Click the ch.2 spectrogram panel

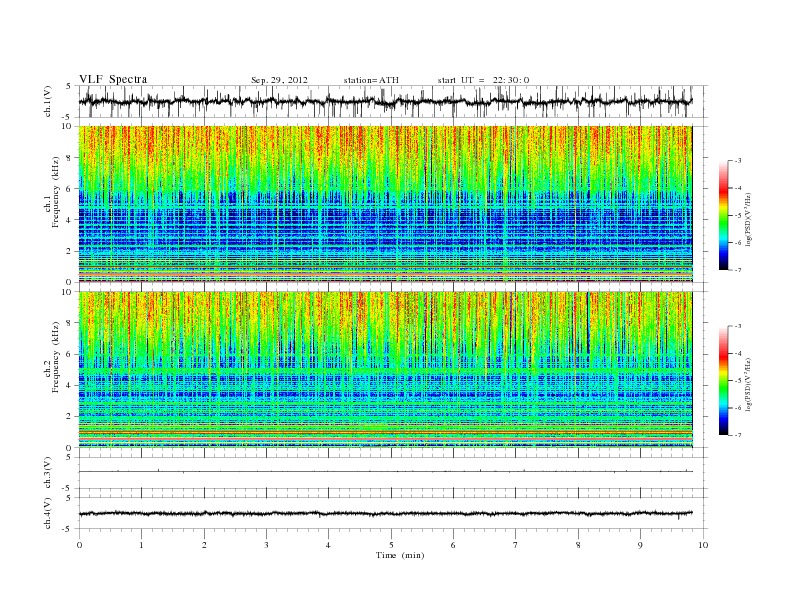coord(385,370)
